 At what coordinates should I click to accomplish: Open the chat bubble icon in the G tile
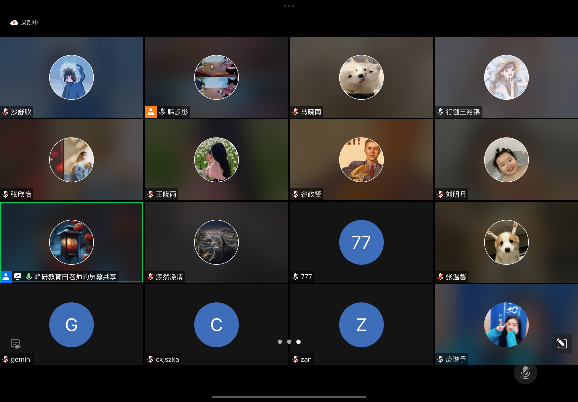point(15,344)
